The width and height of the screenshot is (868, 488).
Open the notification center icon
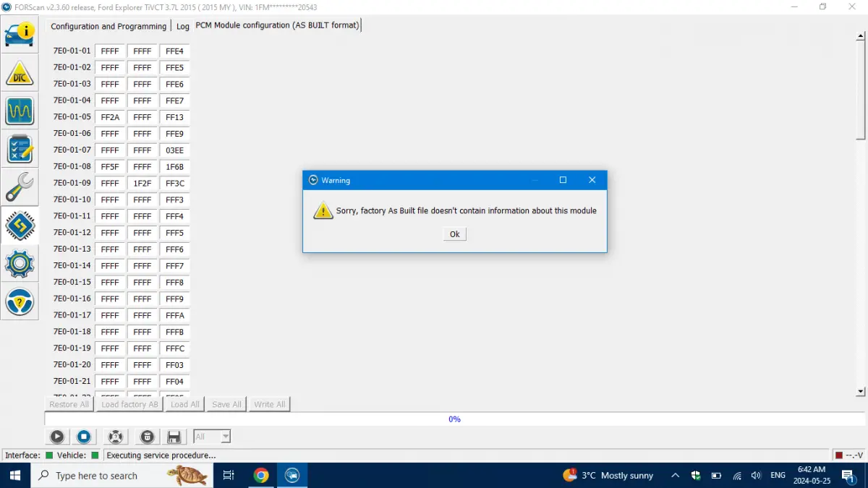848,475
